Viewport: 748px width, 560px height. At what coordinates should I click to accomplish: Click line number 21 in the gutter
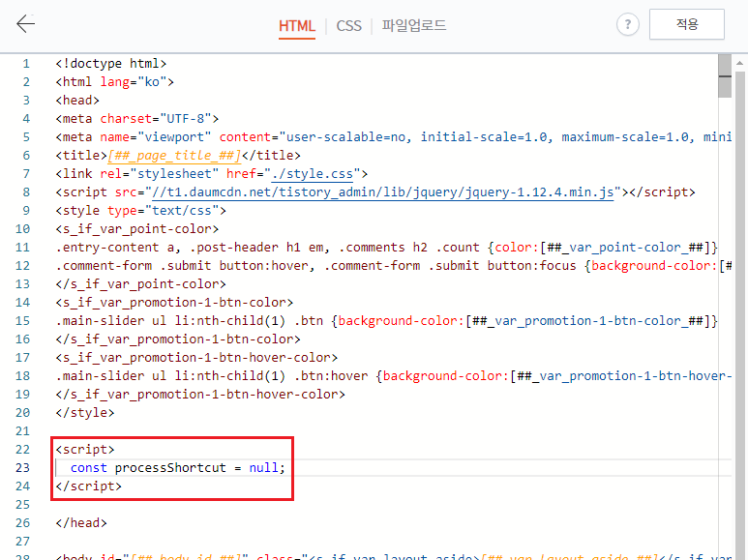[x=22, y=431]
